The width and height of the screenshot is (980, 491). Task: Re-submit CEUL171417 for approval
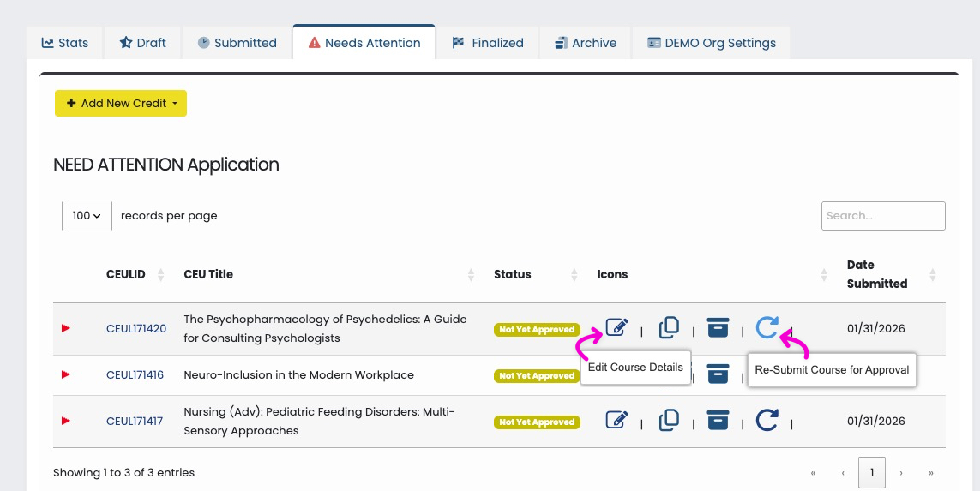767,420
